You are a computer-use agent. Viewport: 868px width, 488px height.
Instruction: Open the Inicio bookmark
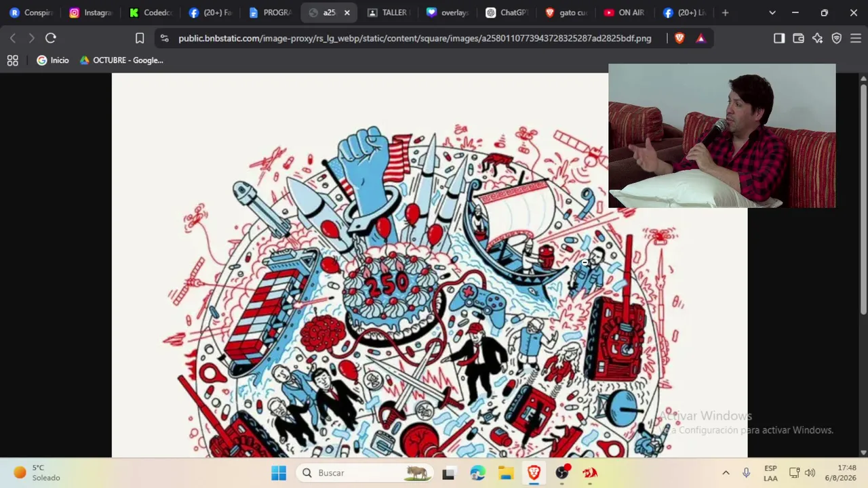point(53,60)
